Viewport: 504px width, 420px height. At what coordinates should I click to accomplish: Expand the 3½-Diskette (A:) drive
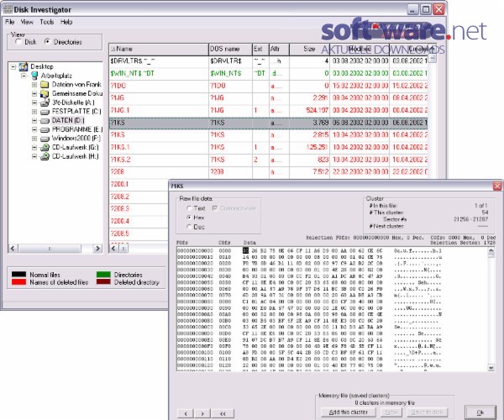click(x=34, y=102)
